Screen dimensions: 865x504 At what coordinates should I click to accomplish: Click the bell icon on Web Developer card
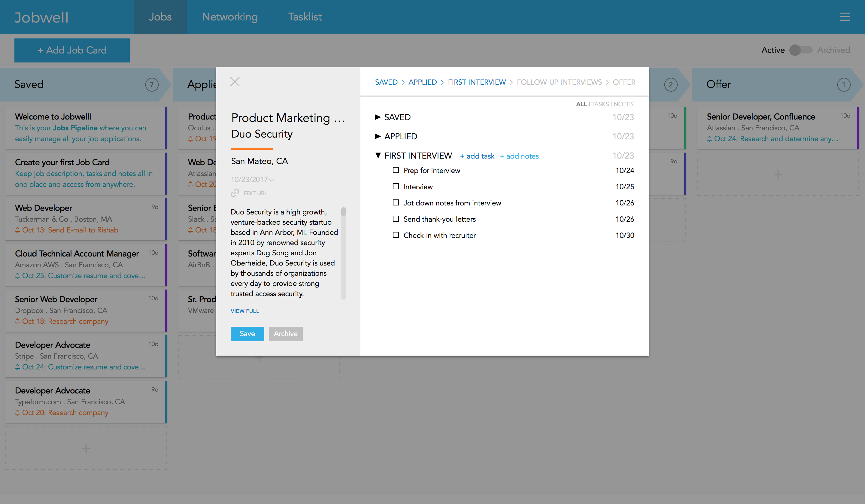point(17,230)
